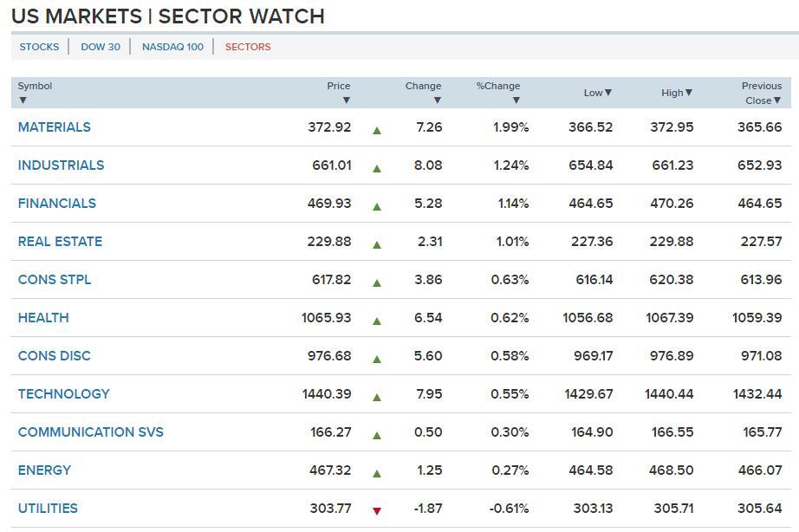The height and width of the screenshot is (532, 799).
Task: Open the COMMUNICATION SVS sector
Action: click(x=90, y=432)
